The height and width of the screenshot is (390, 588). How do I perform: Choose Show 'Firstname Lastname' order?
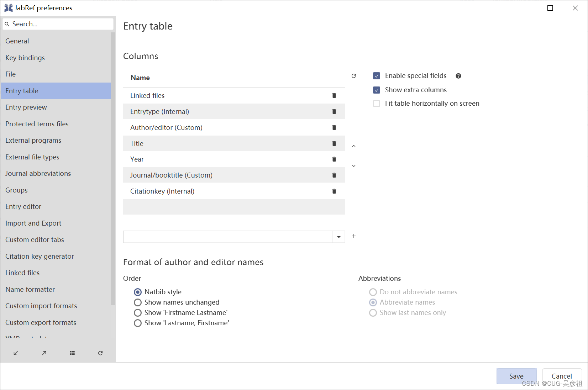(138, 313)
